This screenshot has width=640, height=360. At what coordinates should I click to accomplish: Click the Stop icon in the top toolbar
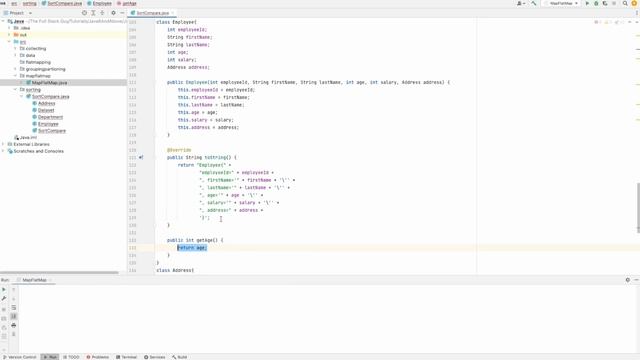[614, 3]
